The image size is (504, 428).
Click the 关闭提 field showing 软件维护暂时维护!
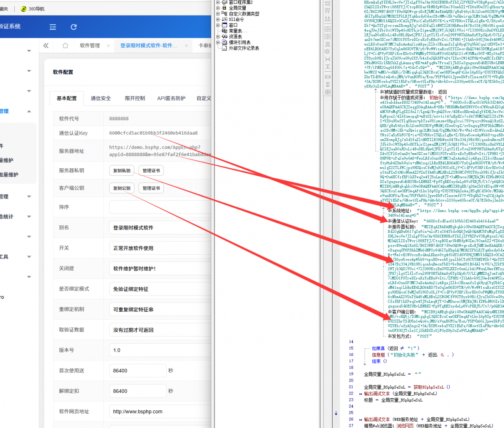pyautogui.click(x=160, y=269)
